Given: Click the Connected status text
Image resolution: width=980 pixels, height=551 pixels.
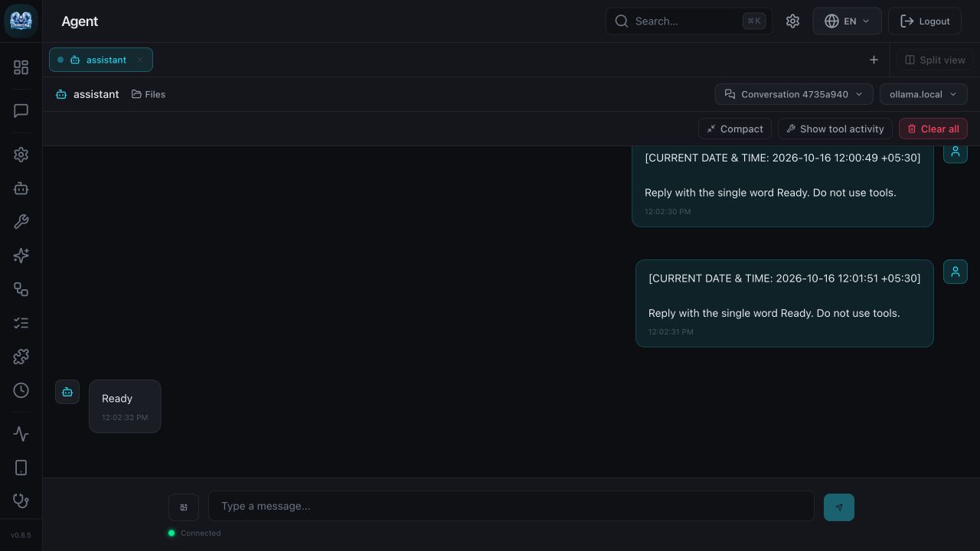Looking at the screenshot, I should point(201,533).
